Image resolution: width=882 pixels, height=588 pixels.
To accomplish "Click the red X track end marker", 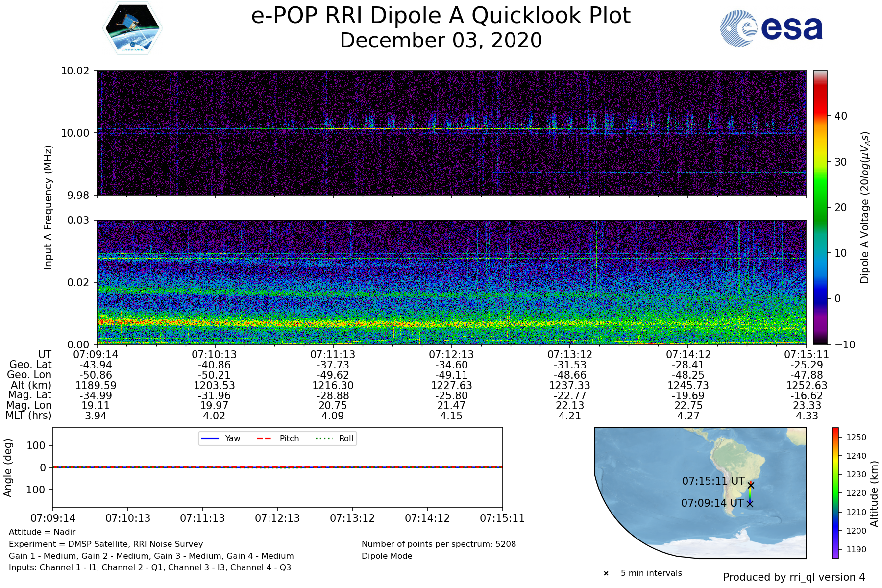I will (750, 485).
